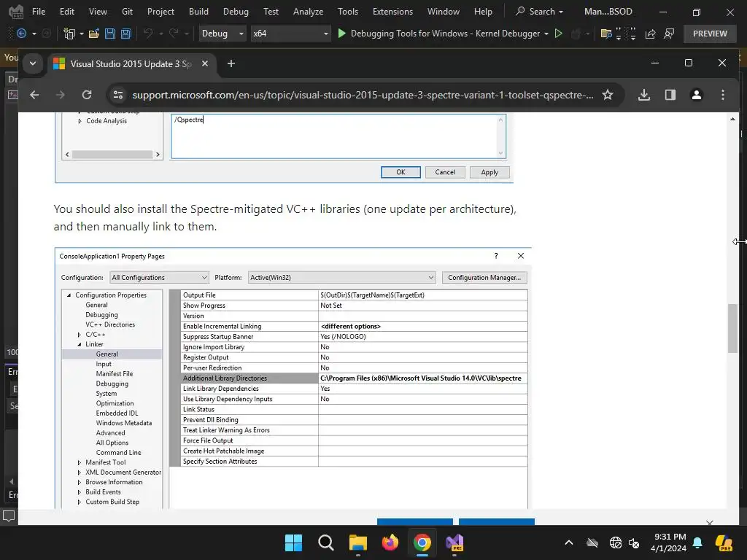Open a new Chrome tab with the plus
747x560 pixels.
231,63
